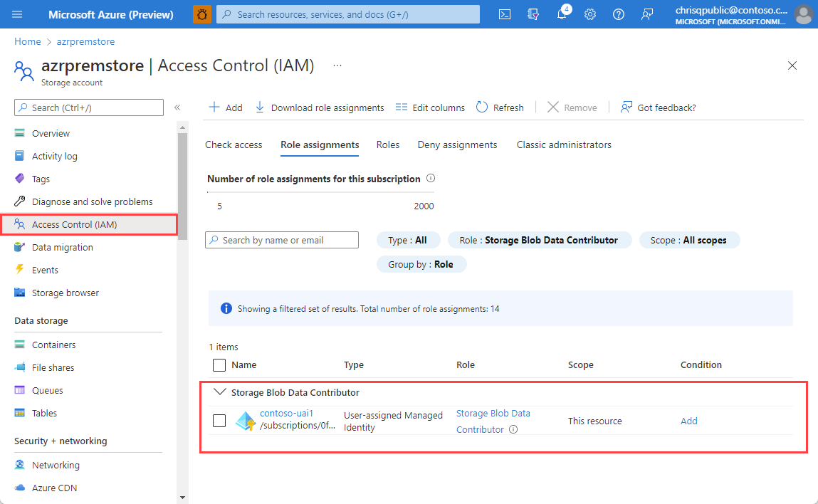The height and width of the screenshot is (504, 818).
Task: Open Cloud Shell from the top bar
Action: pos(505,14)
